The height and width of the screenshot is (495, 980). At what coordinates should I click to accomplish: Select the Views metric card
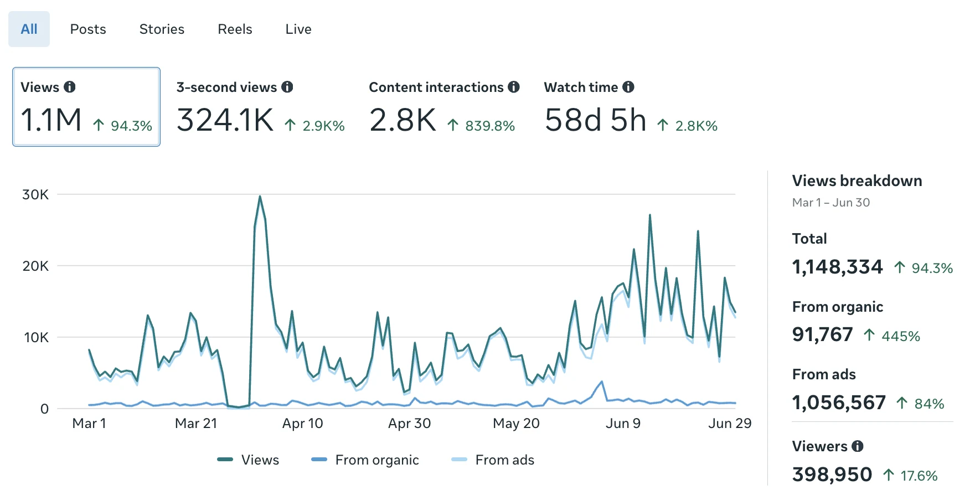(x=86, y=107)
